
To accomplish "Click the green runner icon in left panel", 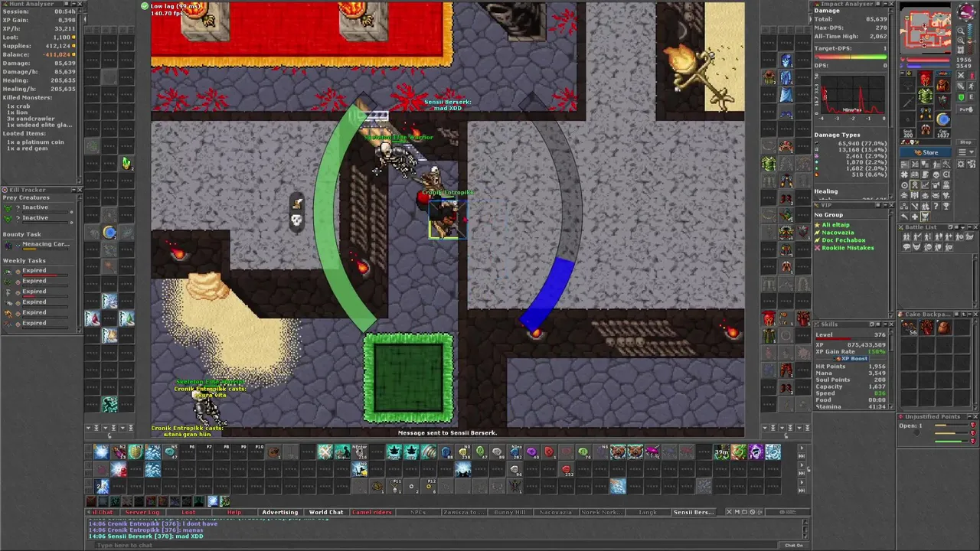I will [109, 404].
